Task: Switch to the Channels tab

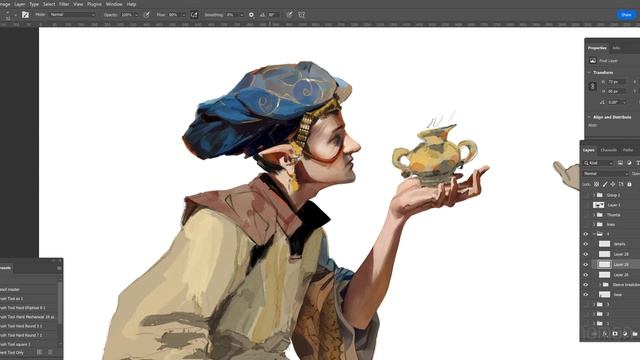Action: coord(609,150)
